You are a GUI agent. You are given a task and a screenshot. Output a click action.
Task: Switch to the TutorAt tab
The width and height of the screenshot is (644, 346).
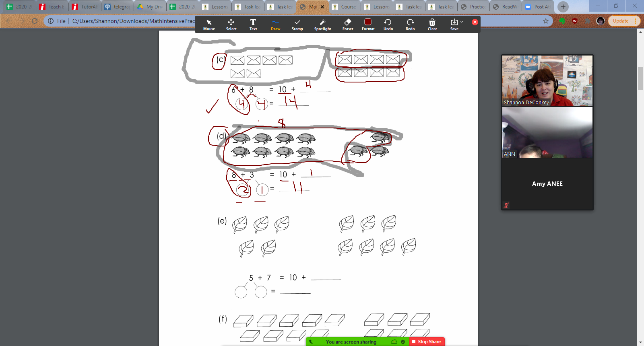85,7
